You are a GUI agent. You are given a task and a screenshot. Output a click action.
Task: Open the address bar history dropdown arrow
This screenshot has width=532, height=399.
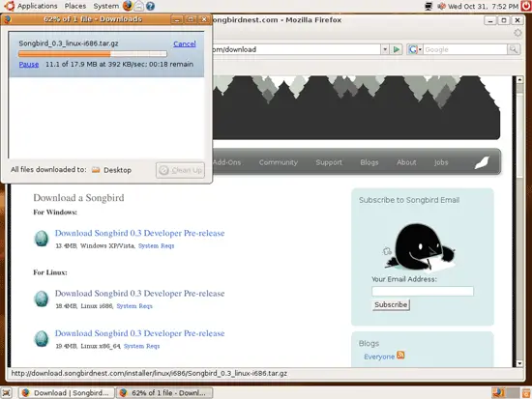[x=385, y=49]
